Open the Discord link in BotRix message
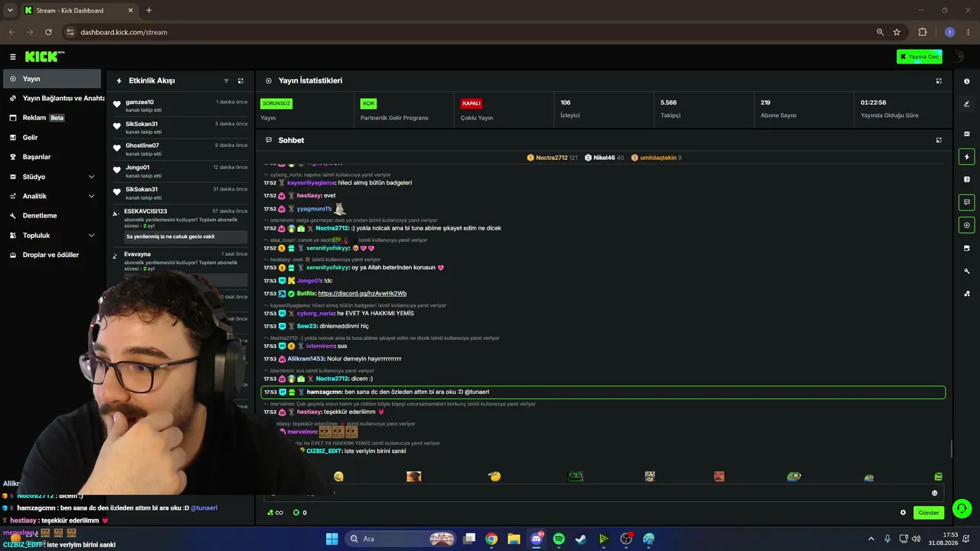 [x=362, y=294]
